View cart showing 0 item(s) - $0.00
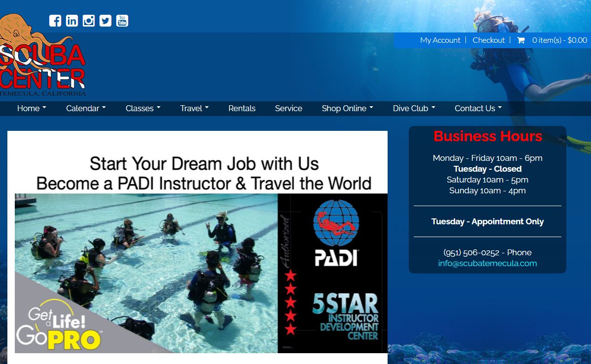The image size is (591, 364). (559, 40)
